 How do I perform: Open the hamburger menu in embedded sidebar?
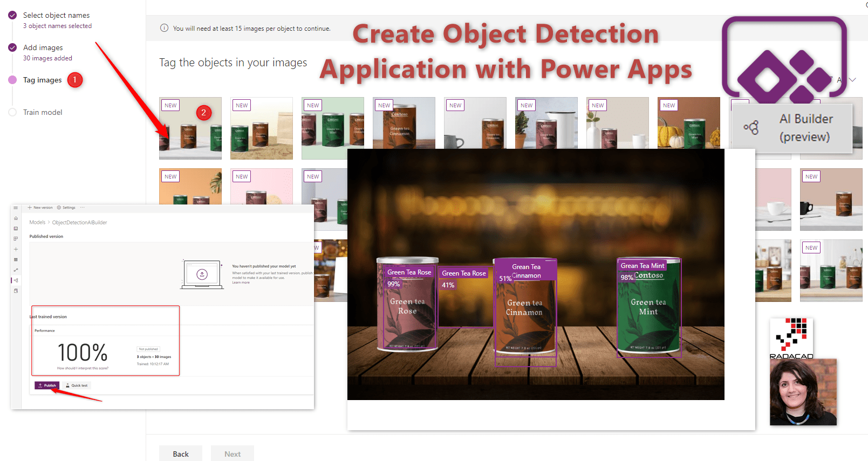point(16,208)
